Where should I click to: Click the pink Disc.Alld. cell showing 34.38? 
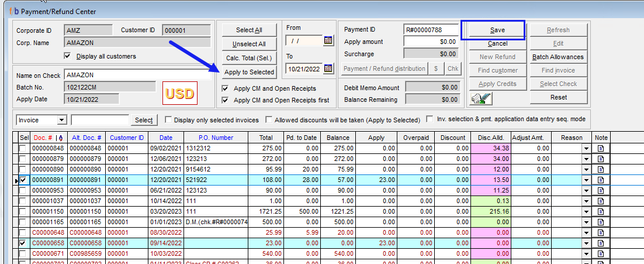coord(491,149)
